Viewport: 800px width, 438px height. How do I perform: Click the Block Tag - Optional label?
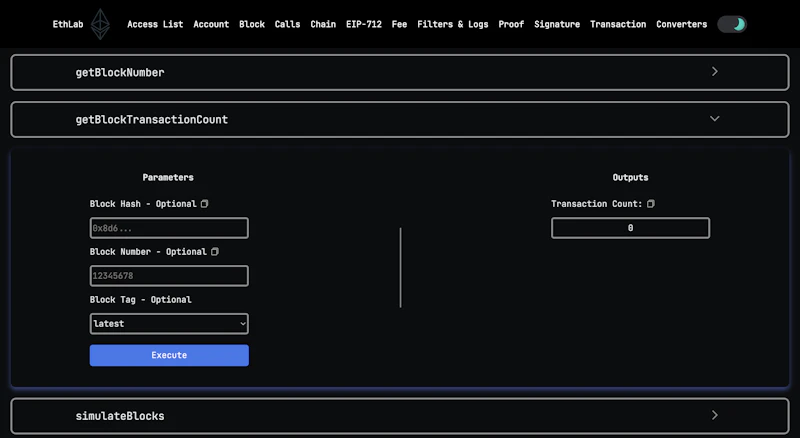(140, 300)
